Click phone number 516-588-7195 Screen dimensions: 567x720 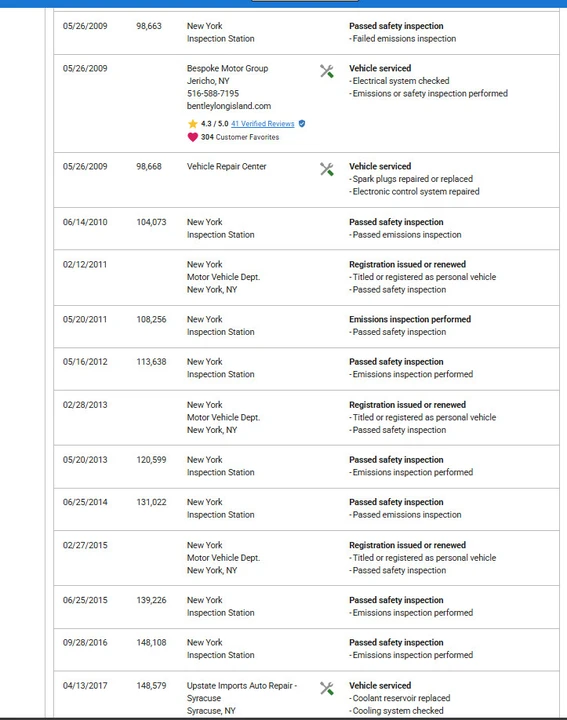click(213, 93)
